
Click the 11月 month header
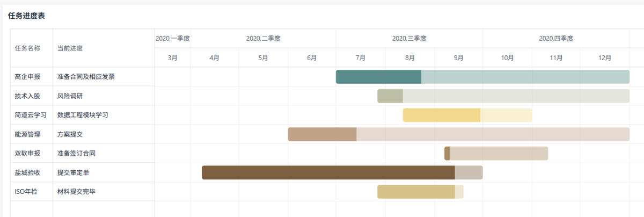tap(557, 57)
